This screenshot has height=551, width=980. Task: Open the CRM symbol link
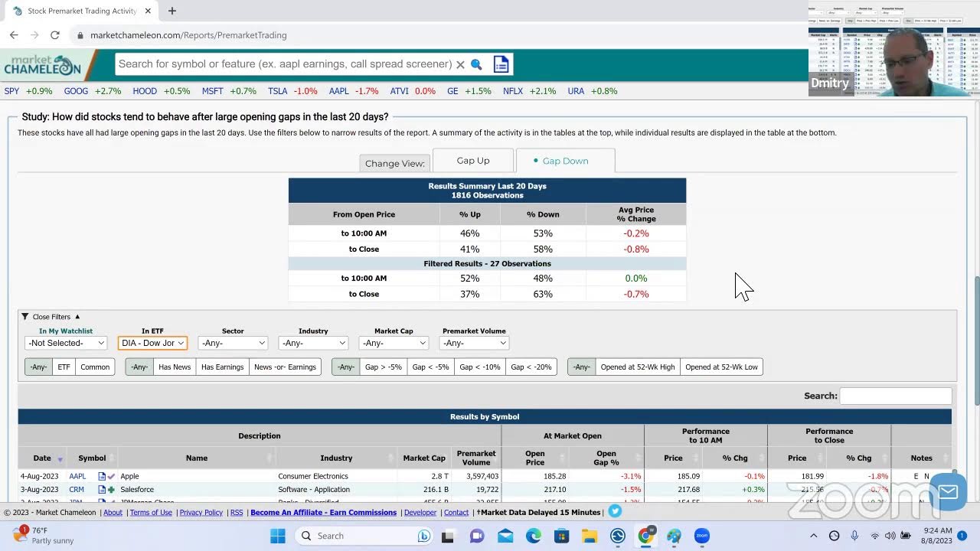click(x=77, y=490)
